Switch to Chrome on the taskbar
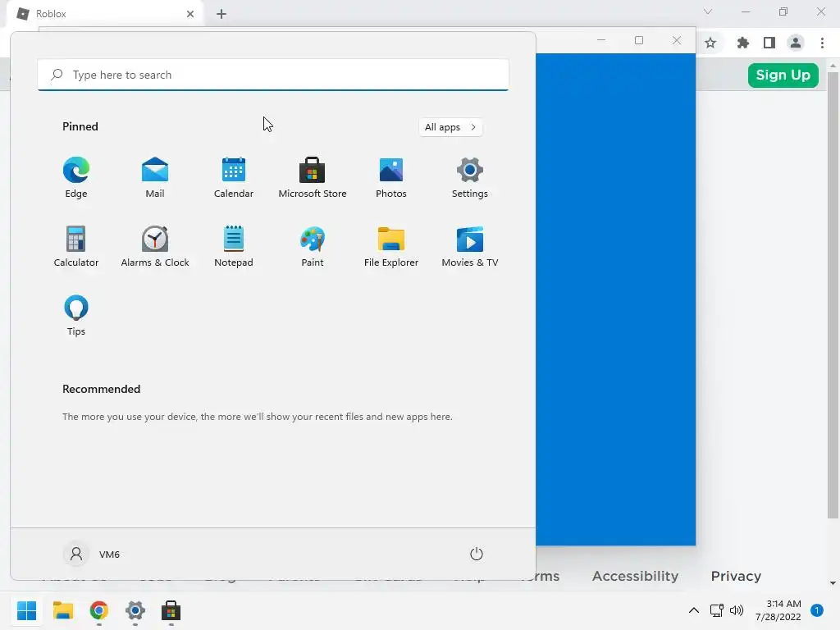 [x=99, y=610]
